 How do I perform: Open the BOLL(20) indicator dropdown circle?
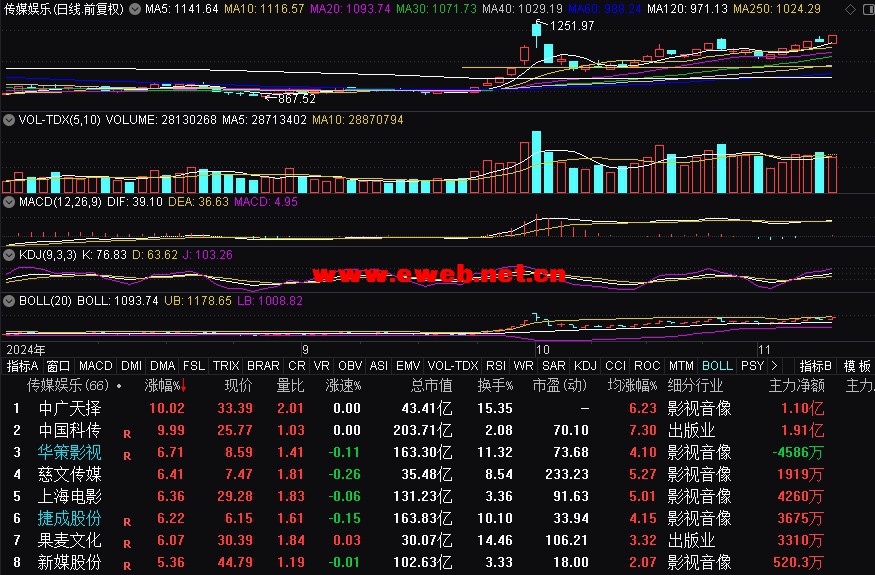(x=9, y=300)
